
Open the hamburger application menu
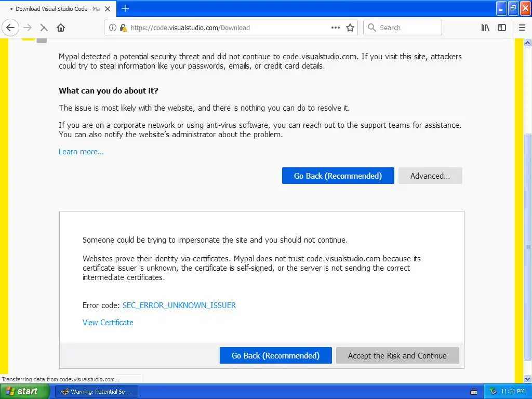coord(522,28)
